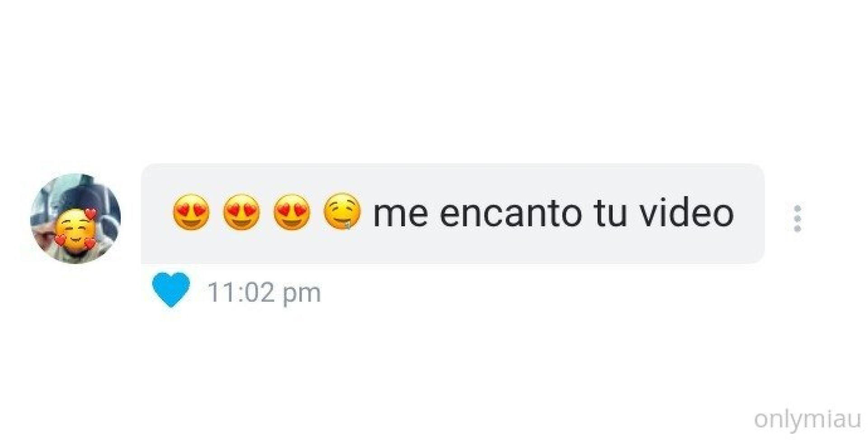Image resolution: width=868 pixels, height=440 pixels.
Task: Select the word 'encanto' in message
Action: (x=511, y=213)
